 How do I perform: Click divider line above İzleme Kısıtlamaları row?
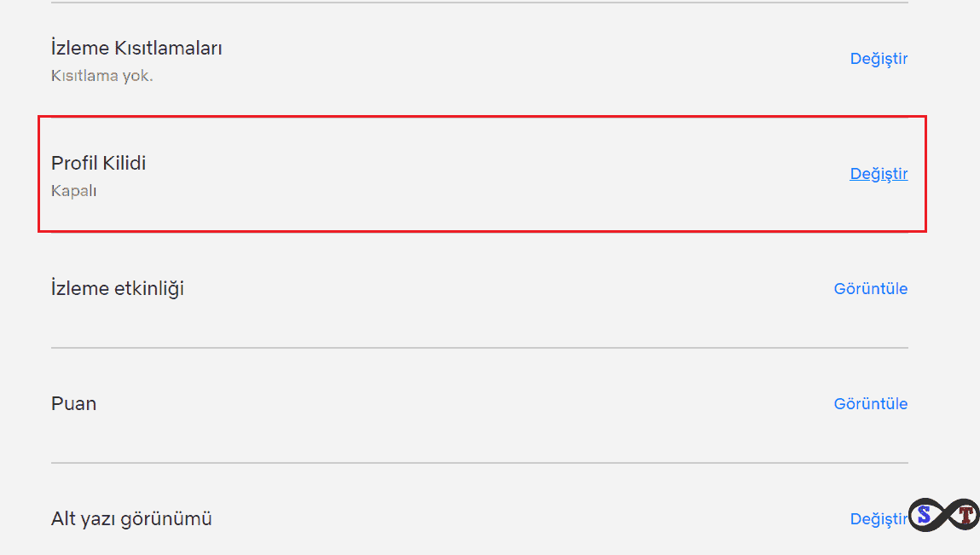(479, 3)
